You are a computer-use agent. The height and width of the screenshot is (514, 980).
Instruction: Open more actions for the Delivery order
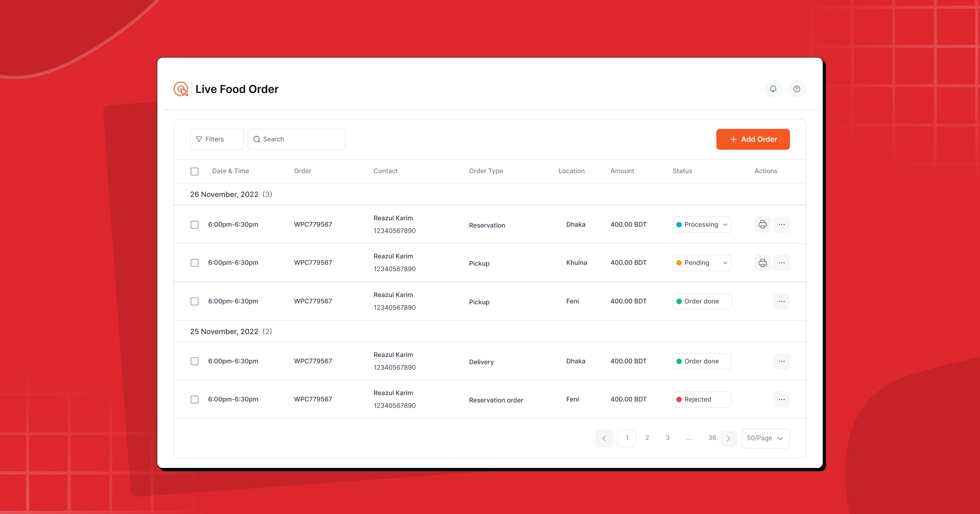782,361
